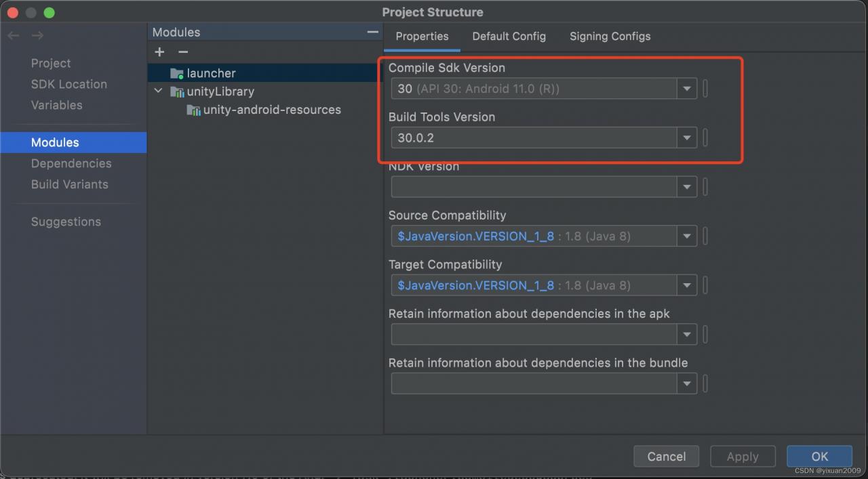Viewport: 868px width, 479px height.
Task: Open Source Compatibility dropdown arrow
Action: coord(686,236)
